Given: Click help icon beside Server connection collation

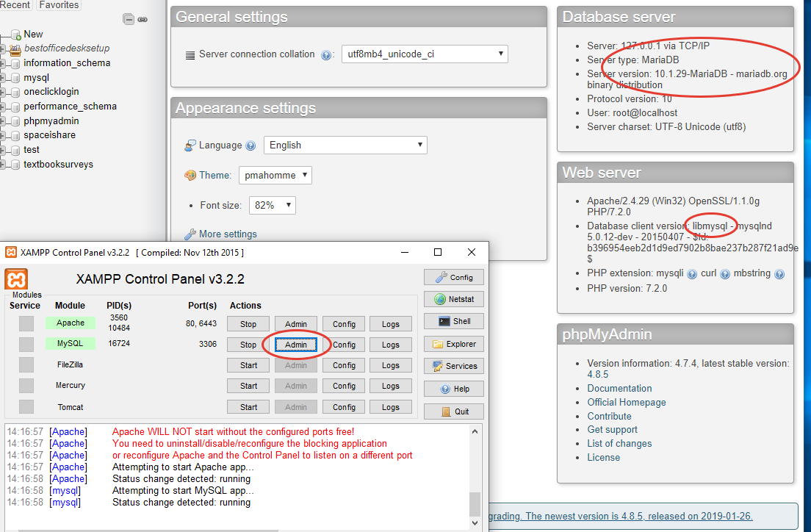Looking at the screenshot, I should pos(326,55).
